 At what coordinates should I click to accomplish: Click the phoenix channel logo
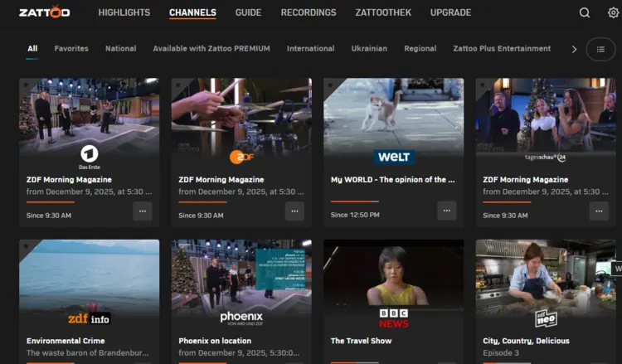tap(241, 318)
